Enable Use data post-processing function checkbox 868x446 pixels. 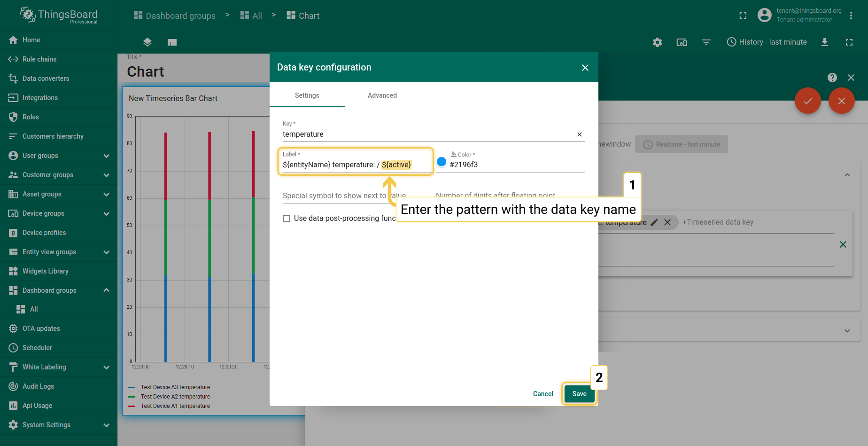click(287, 219)
